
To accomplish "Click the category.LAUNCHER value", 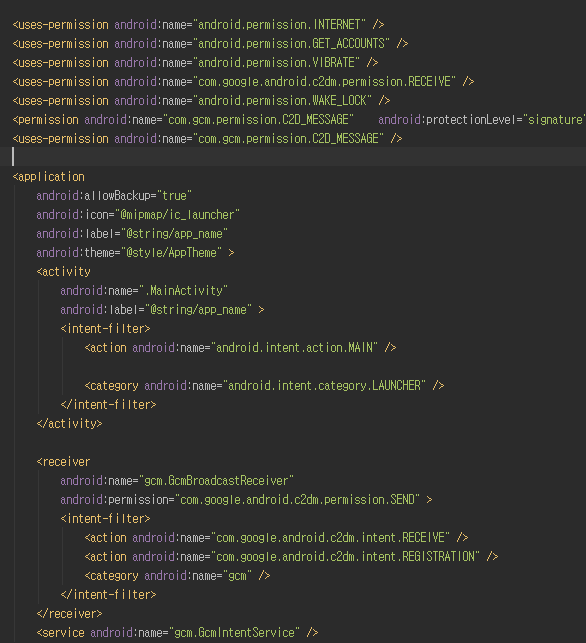I will [x=324, y=386].
